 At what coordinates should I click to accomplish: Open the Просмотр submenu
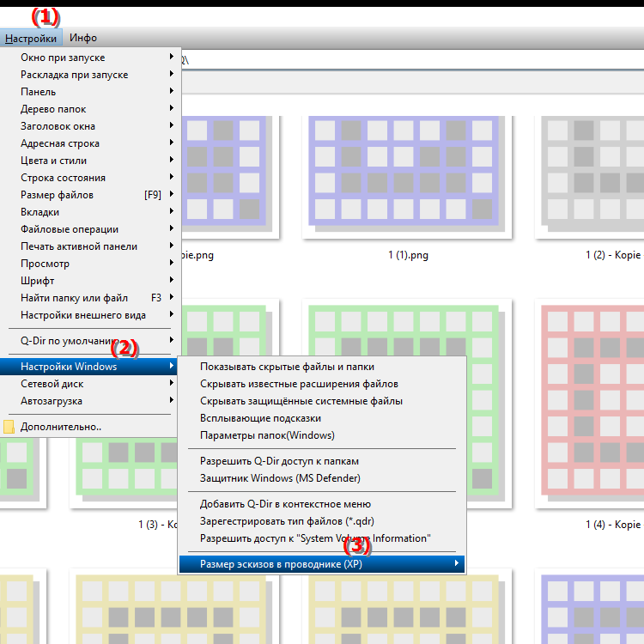(x=91, y=264)
